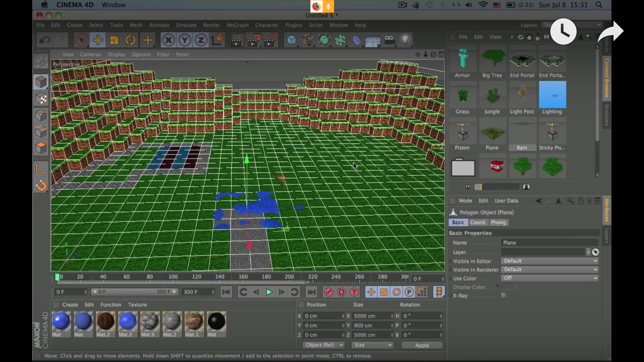The height and width of the screenshot is (362, 644).
Task: Open the floor environment objects icon
Action: click(373, 40)
